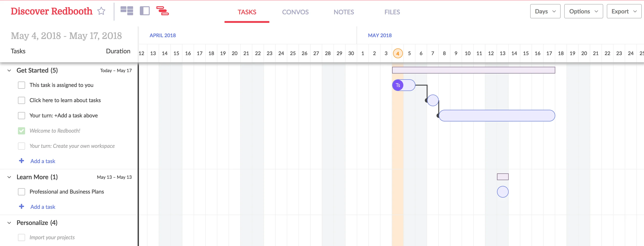Select the Get Started summary bar on Gantt
Screen dimensions: 644x246
coord(473,70)
